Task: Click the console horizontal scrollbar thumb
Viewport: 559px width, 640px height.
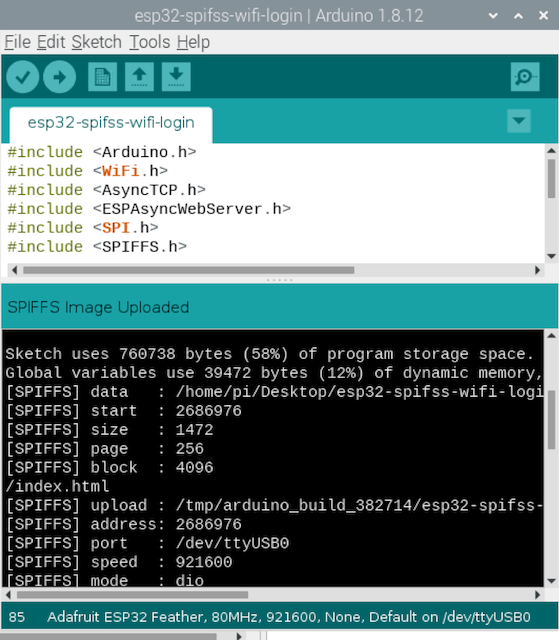Action: click(x=132, y=595)
